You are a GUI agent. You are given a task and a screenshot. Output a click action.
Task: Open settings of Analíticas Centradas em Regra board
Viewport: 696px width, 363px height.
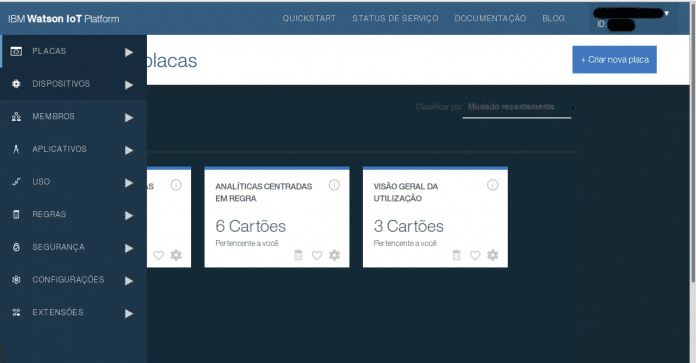pyautogui.click(x=334, y=255)
